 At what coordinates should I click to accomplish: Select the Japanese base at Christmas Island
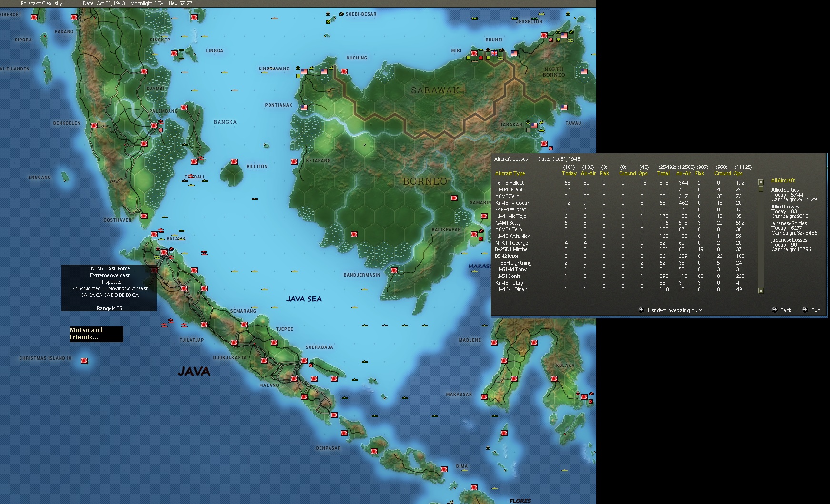tap(84, 361)
